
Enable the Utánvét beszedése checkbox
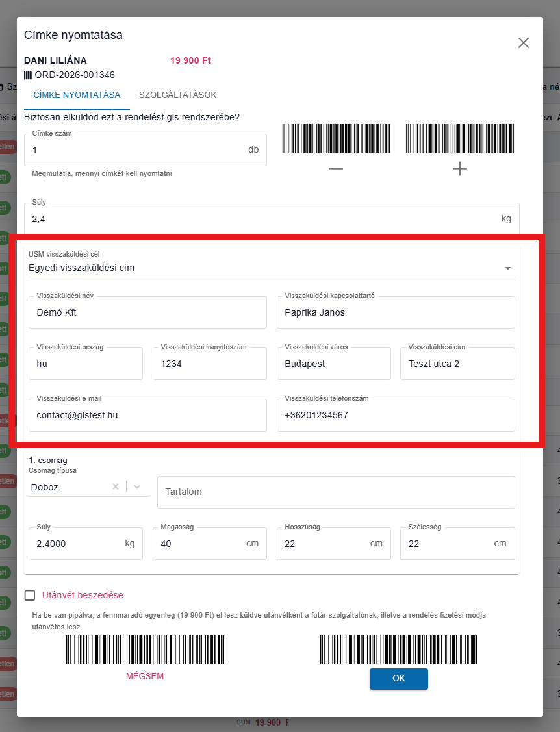point(30,595)
